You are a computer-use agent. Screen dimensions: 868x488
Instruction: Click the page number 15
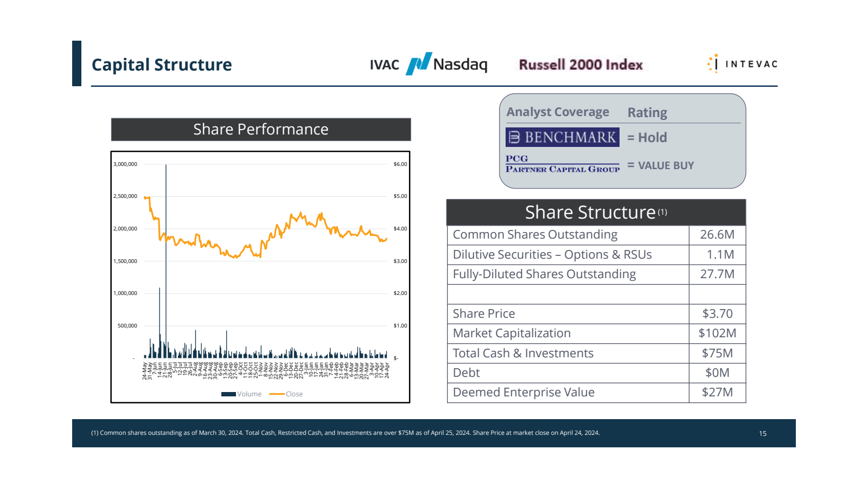[x=763, y=433]
